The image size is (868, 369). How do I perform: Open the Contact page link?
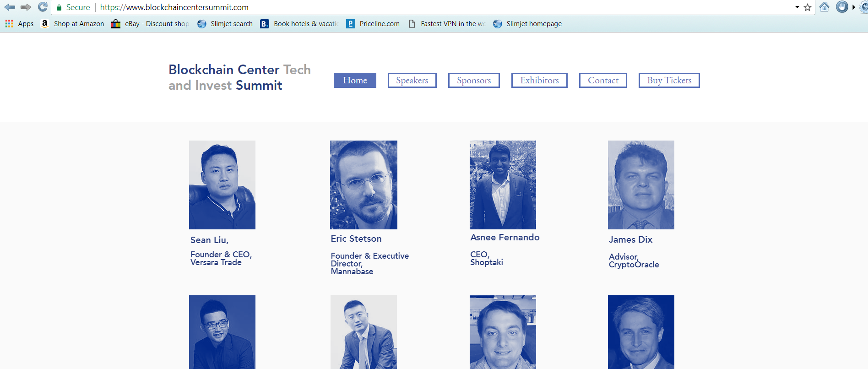(x=603, y=80)
